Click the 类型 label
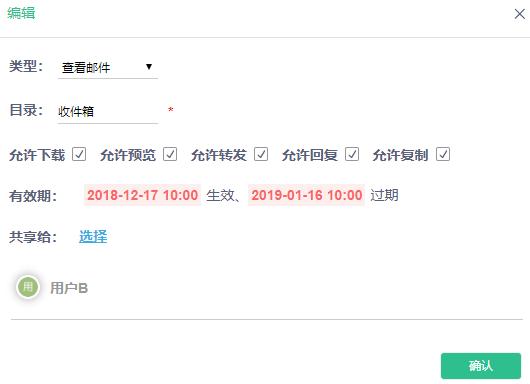The width and height of the screenshot is (530, 384). (x=26, y=66)
